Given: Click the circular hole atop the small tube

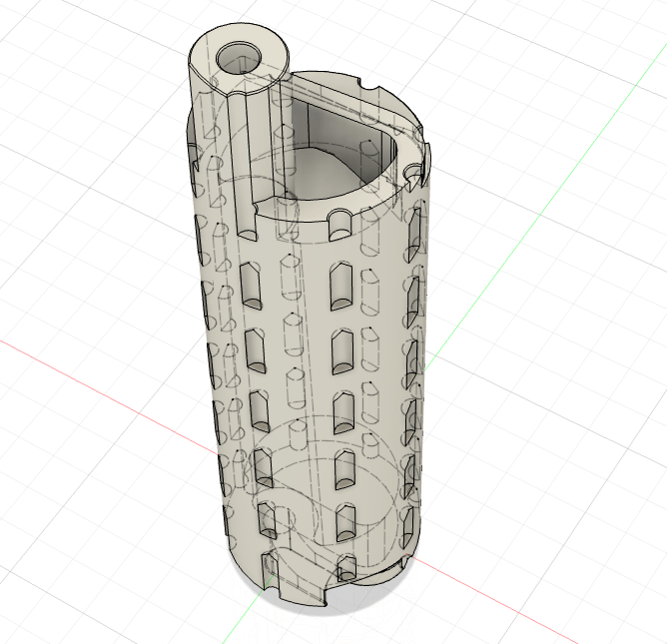Looking at the screenshot, I should pos(240,59).
